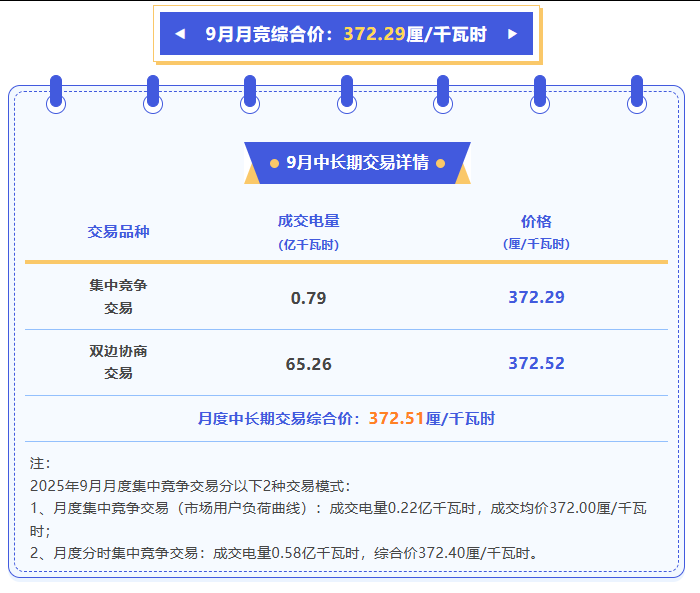Click the rightmost binder ring on the notepad
700x593 pixels.
636,94
